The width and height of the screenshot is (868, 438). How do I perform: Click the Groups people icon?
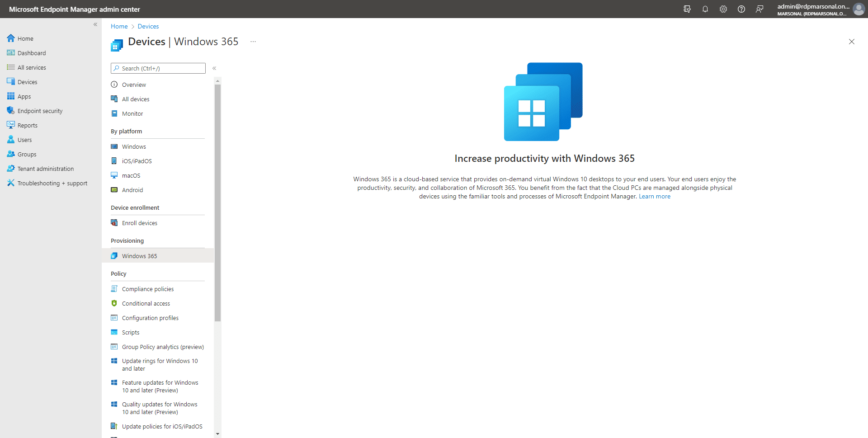coord(11,154)
